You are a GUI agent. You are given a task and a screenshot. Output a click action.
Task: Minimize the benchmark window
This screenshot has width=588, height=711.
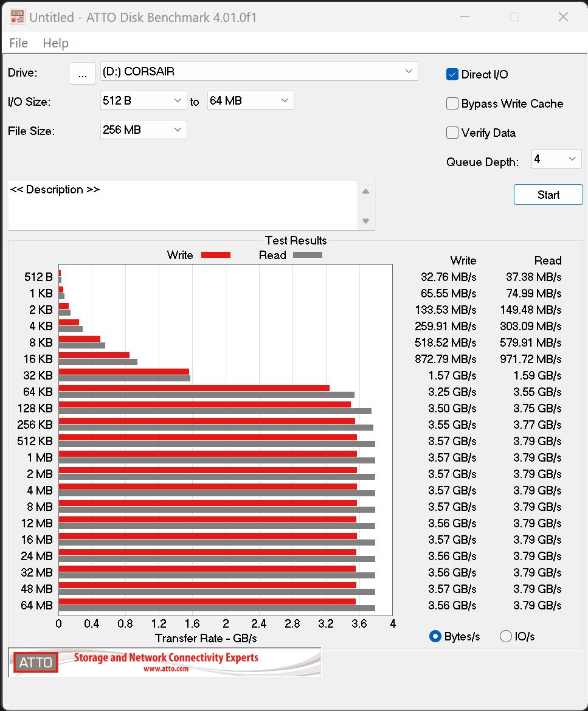tap(465, 17)
